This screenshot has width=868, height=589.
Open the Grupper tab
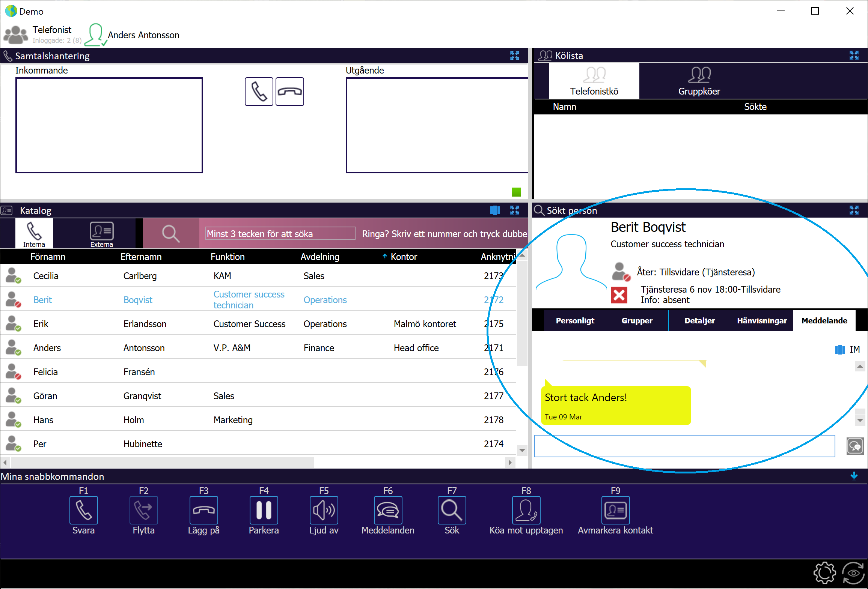[x=637, y=321]
